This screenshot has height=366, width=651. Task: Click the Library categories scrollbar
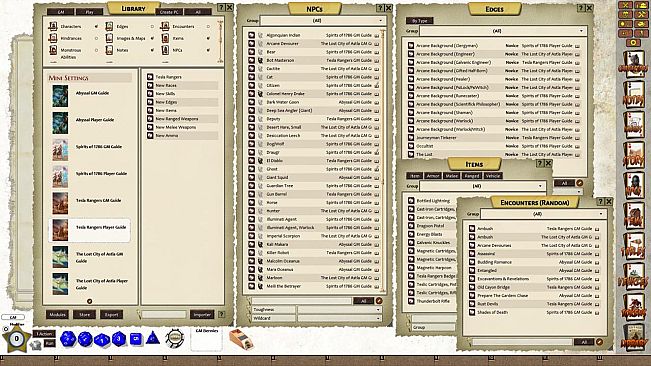pyautogui.click(x=220, y=41)
